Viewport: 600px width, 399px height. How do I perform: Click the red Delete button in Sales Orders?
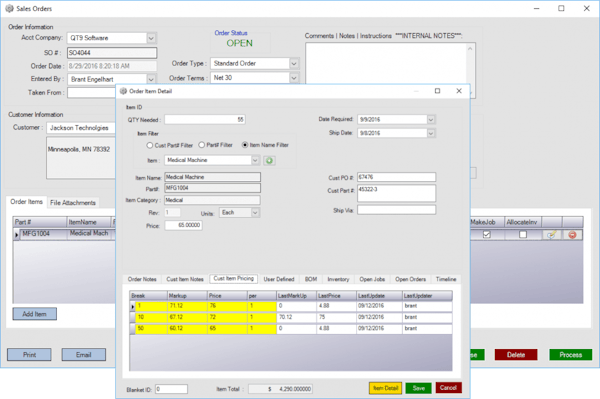(x=516, y=355)
